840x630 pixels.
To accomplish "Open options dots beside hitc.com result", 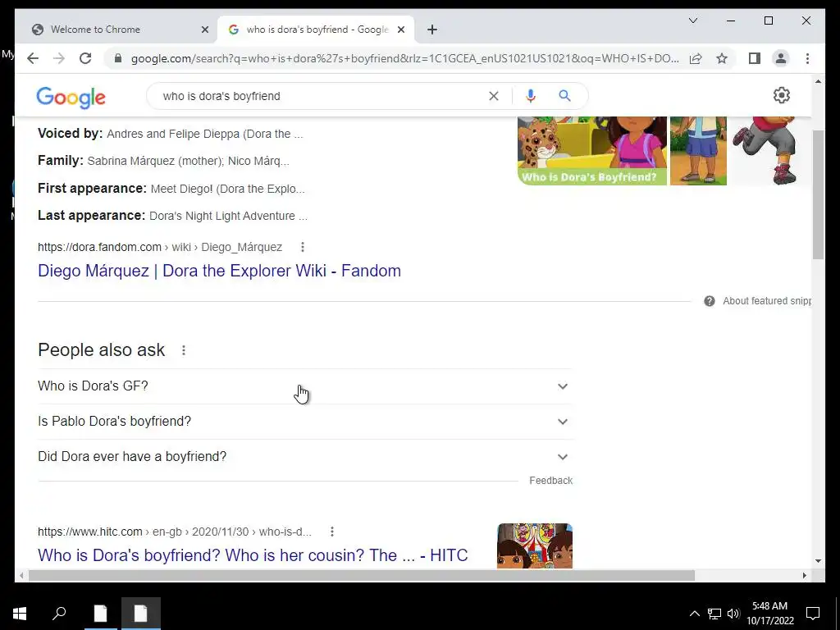I will click(332, 532).
